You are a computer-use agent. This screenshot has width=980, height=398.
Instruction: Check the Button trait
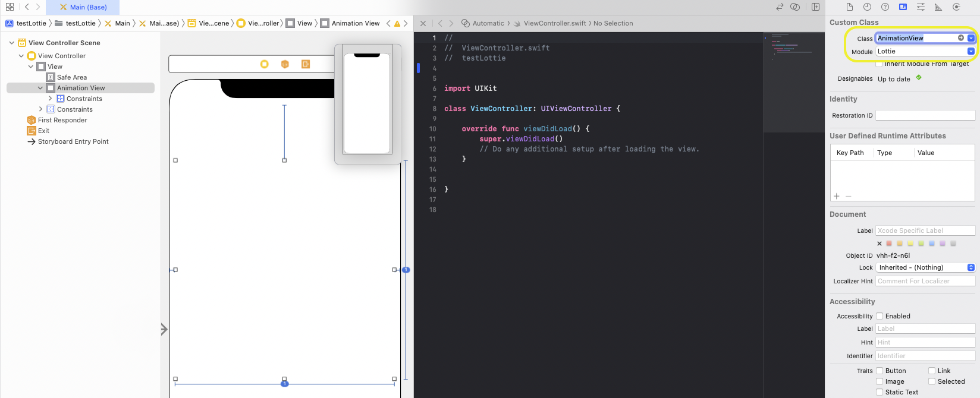coord(880,371)
